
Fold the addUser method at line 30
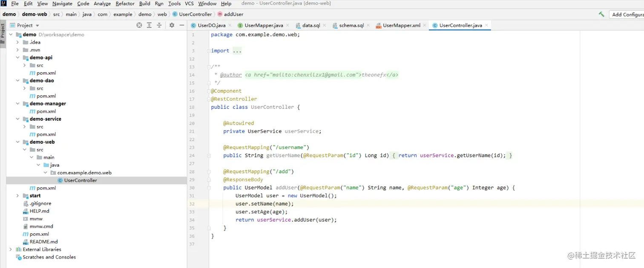tap(209, 188)
